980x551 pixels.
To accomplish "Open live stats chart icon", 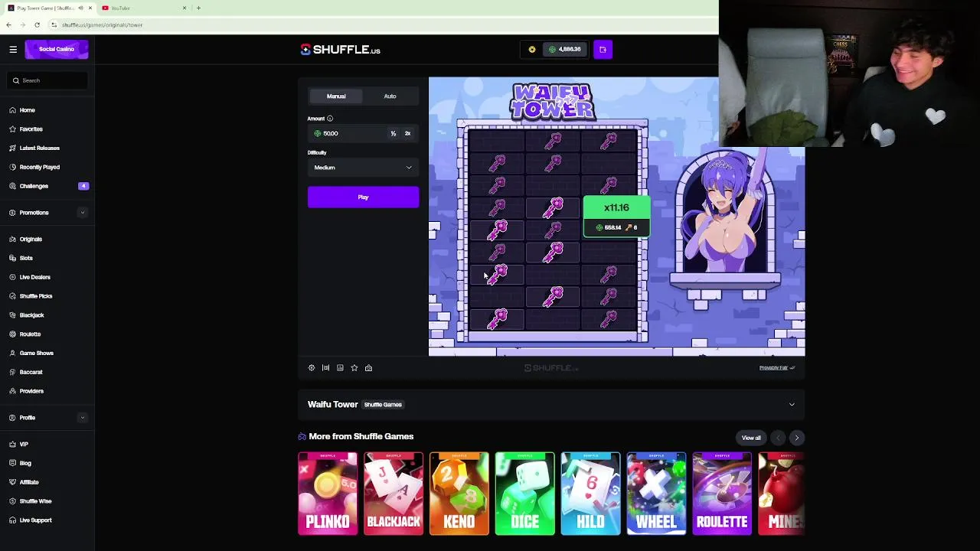I will (340, 368).
